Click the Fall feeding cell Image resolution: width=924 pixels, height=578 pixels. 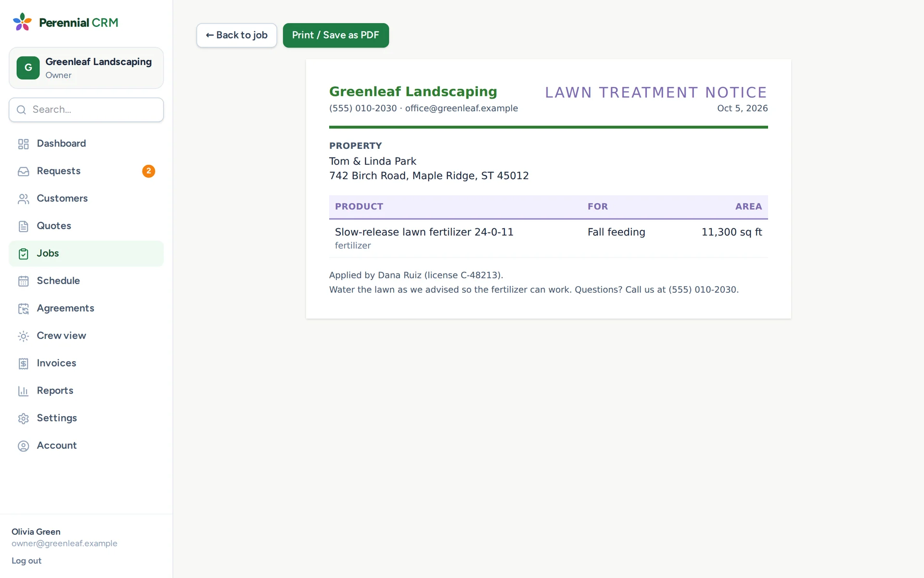[x=616, y=232]
